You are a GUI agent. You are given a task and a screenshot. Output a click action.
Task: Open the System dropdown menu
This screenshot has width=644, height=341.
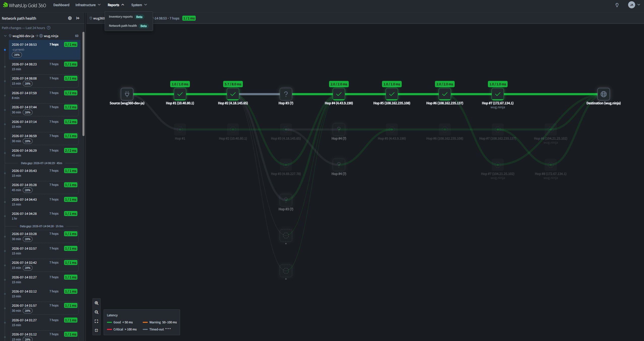coord(139,5)
